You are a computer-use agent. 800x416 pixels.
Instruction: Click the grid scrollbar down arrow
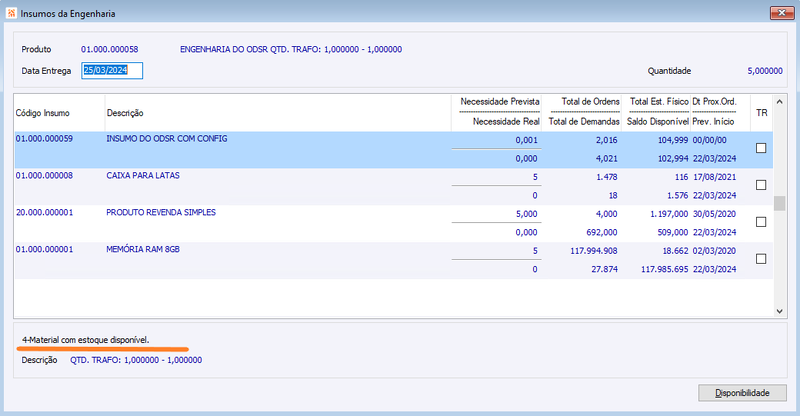[779, 311]
